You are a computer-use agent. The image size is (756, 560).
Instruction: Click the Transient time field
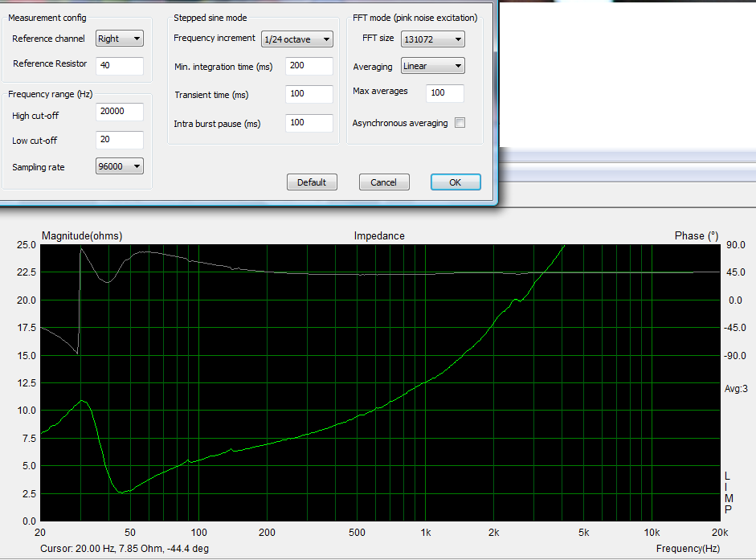(x=309, y=94)
